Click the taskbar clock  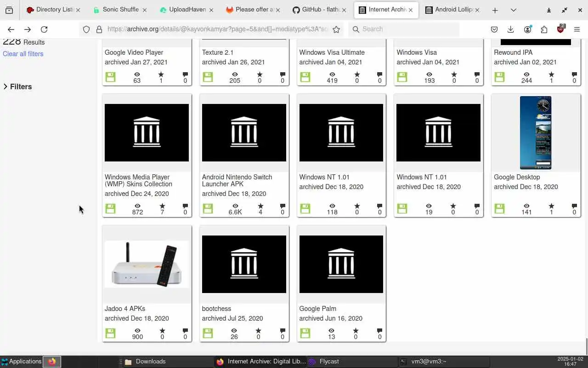pos(570,362)
